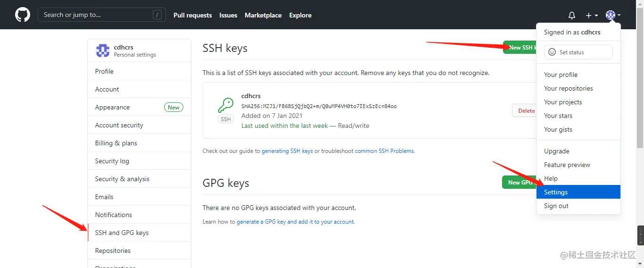Viewport: 644px width, 268px height.
Task: Open Security log settings
Action: [x=139, y=161]
